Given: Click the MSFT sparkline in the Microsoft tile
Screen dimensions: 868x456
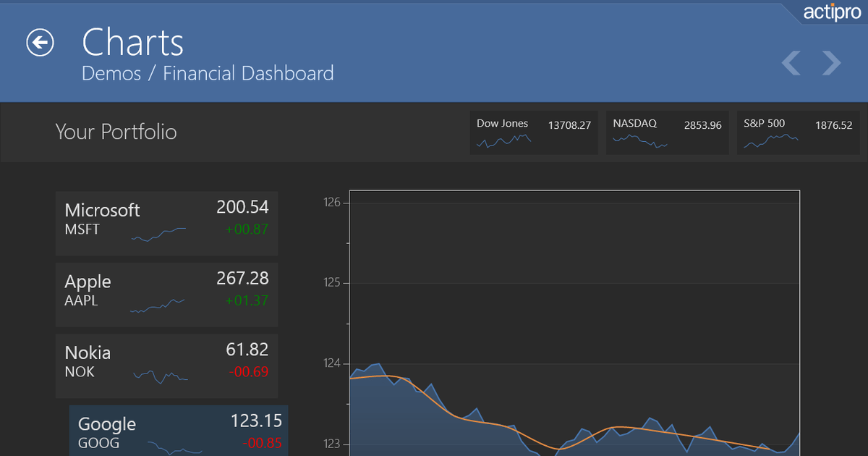Looking at the screenshot, I should point(158,234).
